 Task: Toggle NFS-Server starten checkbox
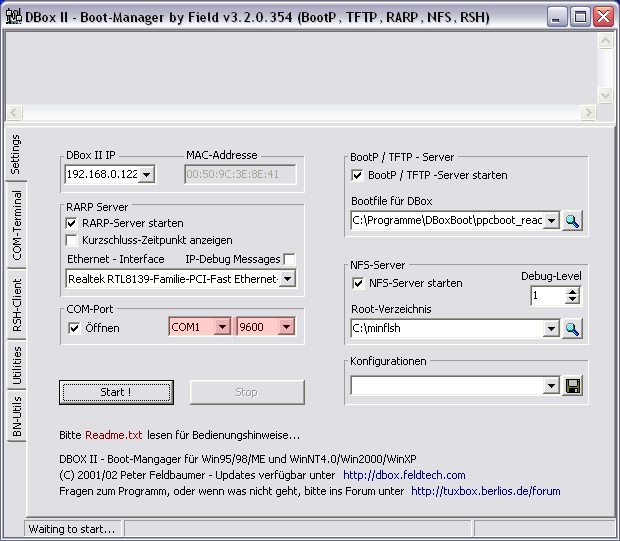(358, 283)
